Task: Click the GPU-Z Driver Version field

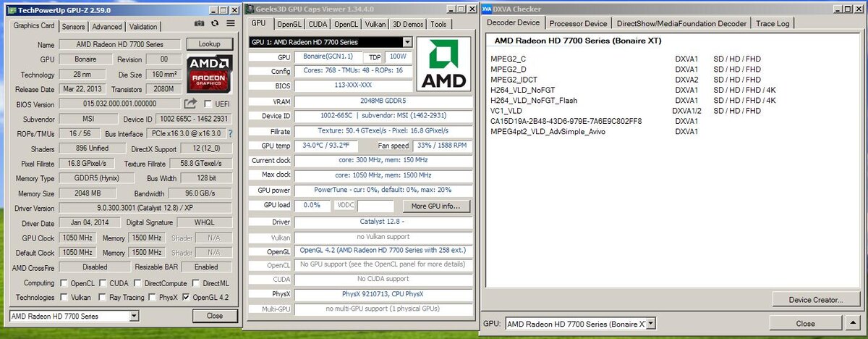Action: click(x=145, y=208)
